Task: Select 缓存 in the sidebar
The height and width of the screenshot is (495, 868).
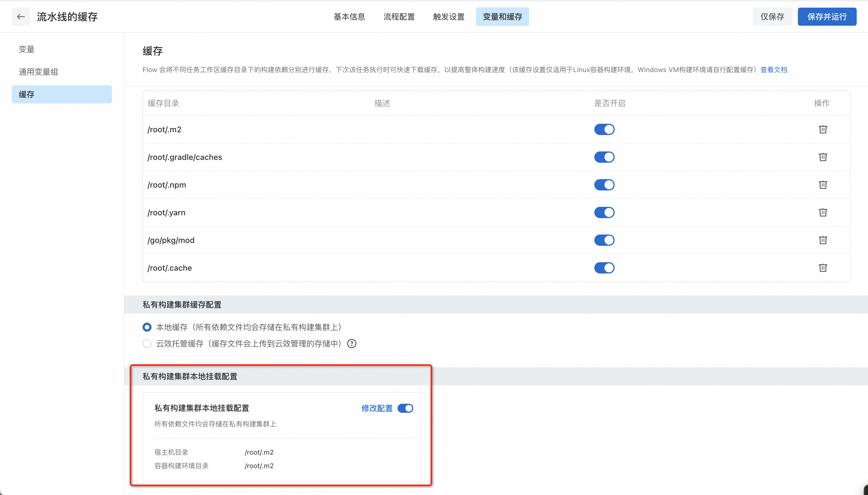Action: pyautogui.click(x=62, y=95)
